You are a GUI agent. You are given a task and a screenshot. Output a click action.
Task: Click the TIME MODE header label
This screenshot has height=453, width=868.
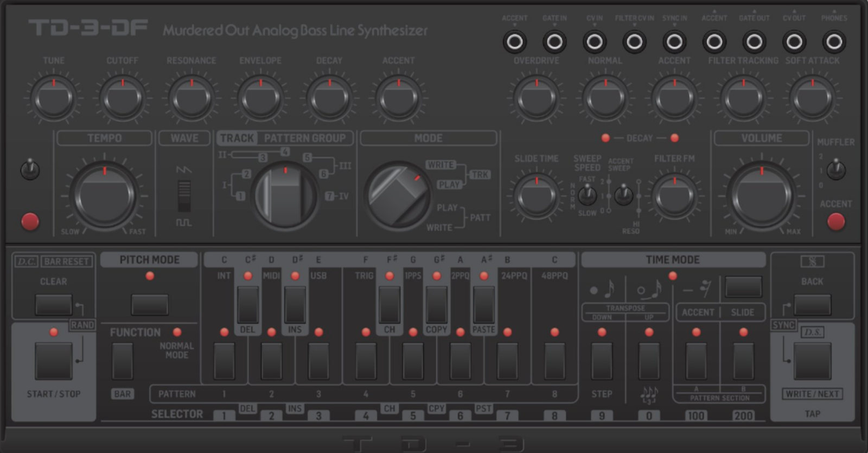tap(673, 260)
